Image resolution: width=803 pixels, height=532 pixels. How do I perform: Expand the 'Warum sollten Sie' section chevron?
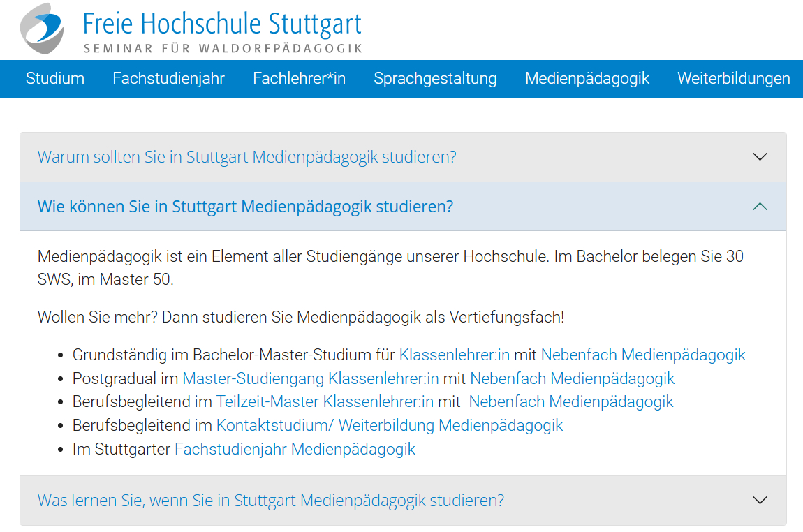click(760, 157)
